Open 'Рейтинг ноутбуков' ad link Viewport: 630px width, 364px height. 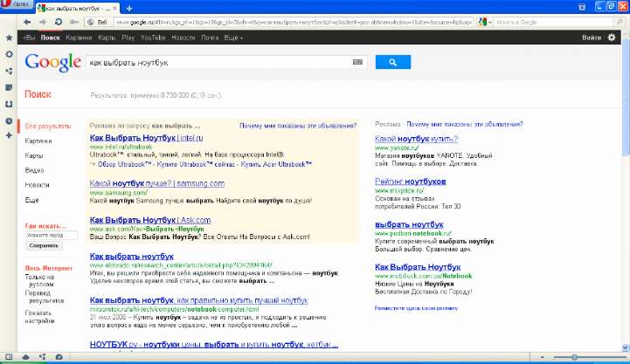click(x=410, y=182)
